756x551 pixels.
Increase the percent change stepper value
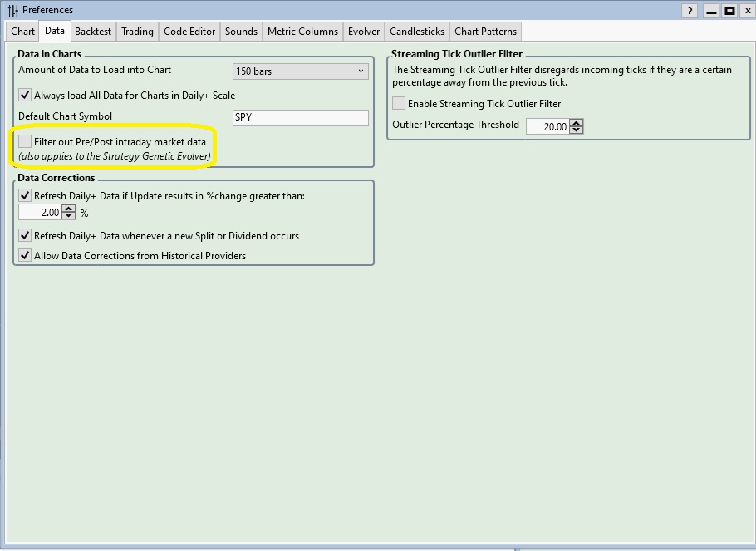(x=69, y=209)
